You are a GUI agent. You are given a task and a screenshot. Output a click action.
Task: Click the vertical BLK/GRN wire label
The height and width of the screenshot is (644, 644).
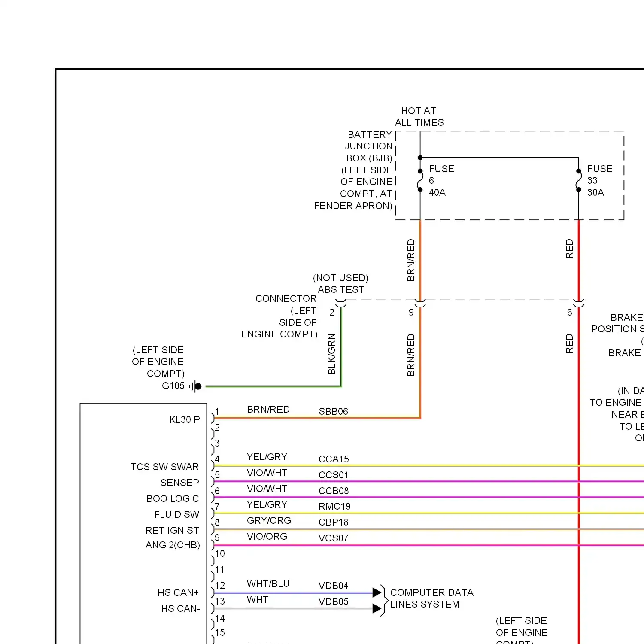[331, 354]
